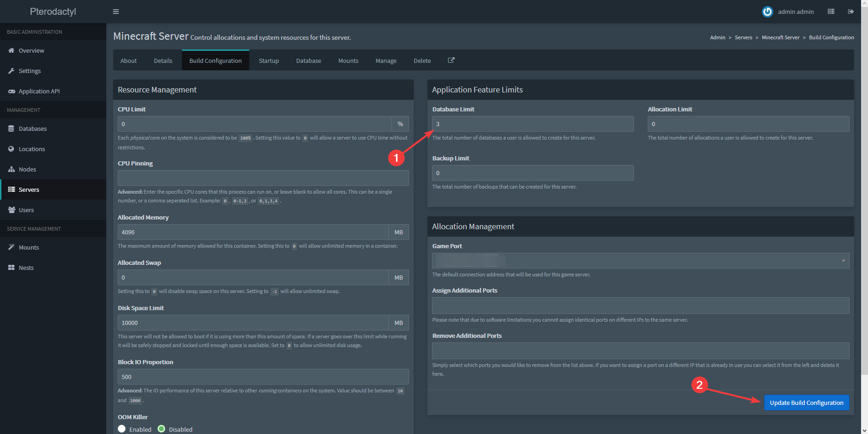Focus the CPU Pinning input field
The width and height of the screenshot is (868, 434).
[x=263, y=178]
